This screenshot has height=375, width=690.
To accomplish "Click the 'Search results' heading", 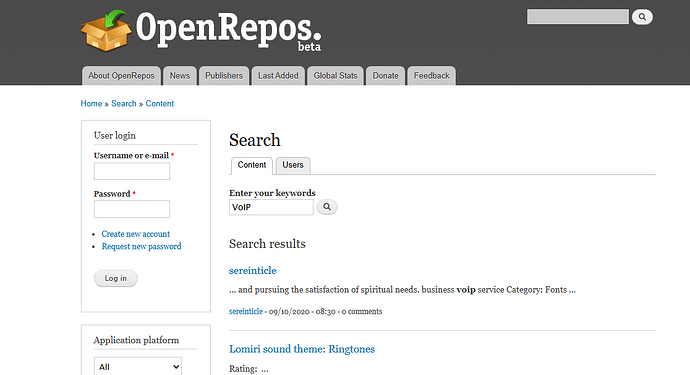I will [x=267, y=244].
